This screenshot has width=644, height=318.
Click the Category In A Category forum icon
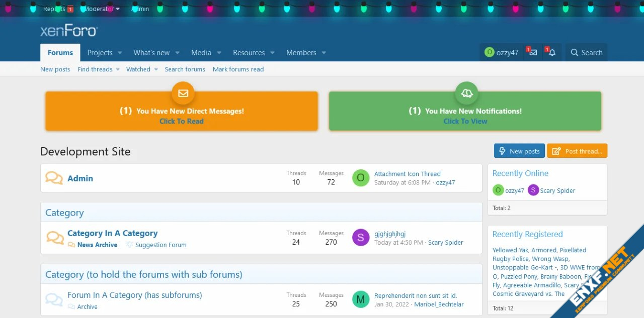pos(55,237)
